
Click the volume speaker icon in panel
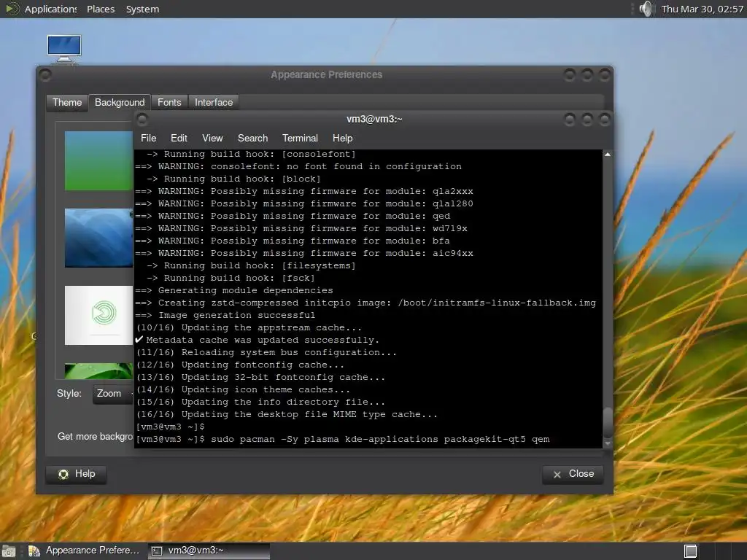coord(646,9)
